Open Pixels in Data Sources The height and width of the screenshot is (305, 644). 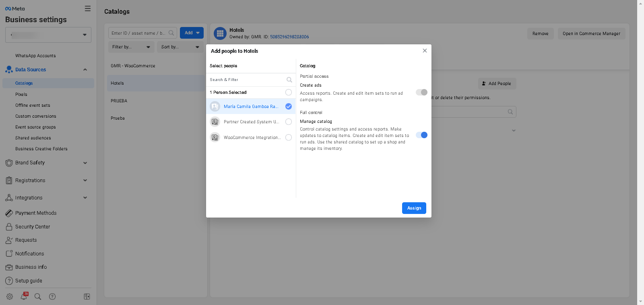[21, 94]
